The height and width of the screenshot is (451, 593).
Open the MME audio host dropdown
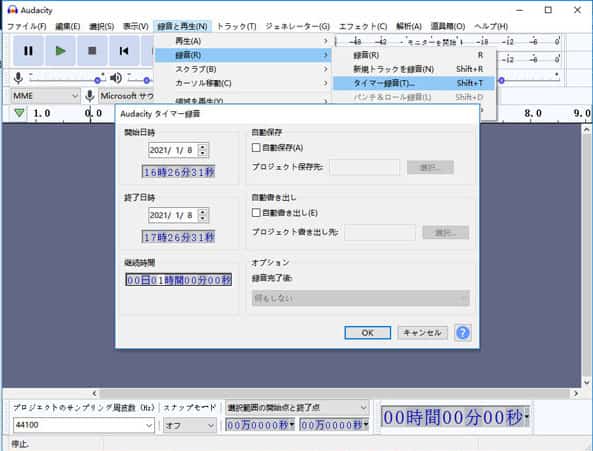(45, 96)
